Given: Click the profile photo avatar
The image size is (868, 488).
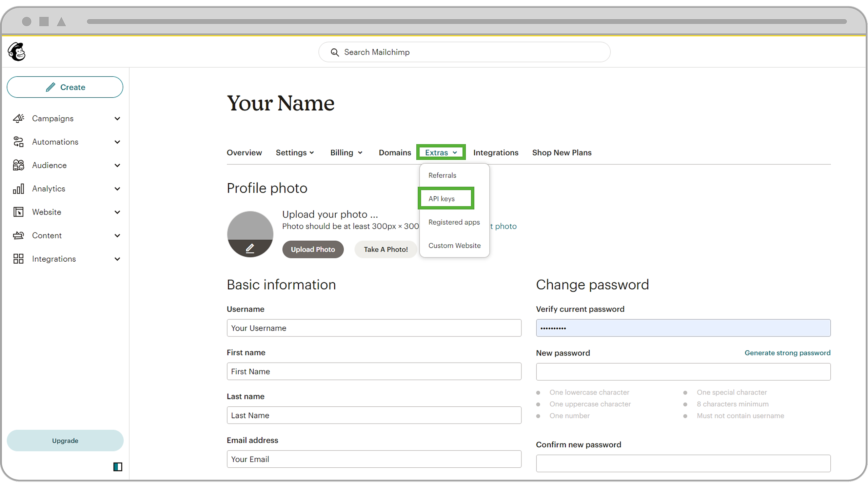Looking at the screenshot, I should (x=250, y=234).
